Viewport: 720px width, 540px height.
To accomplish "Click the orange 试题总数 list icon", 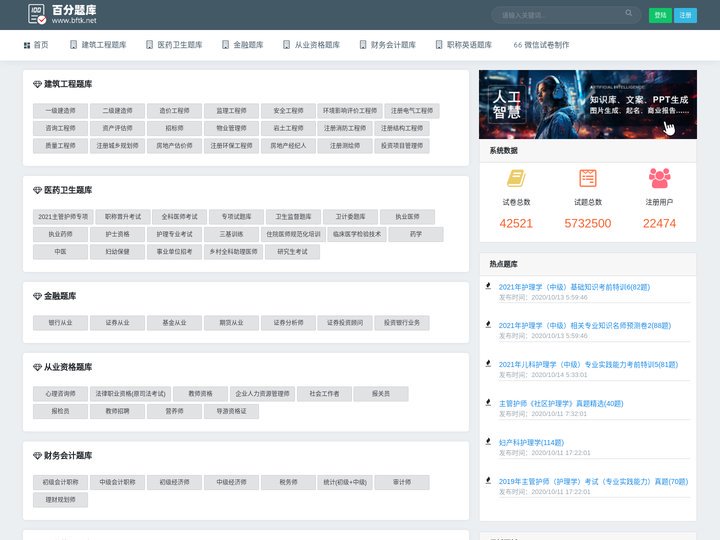I will coord(588,178).
